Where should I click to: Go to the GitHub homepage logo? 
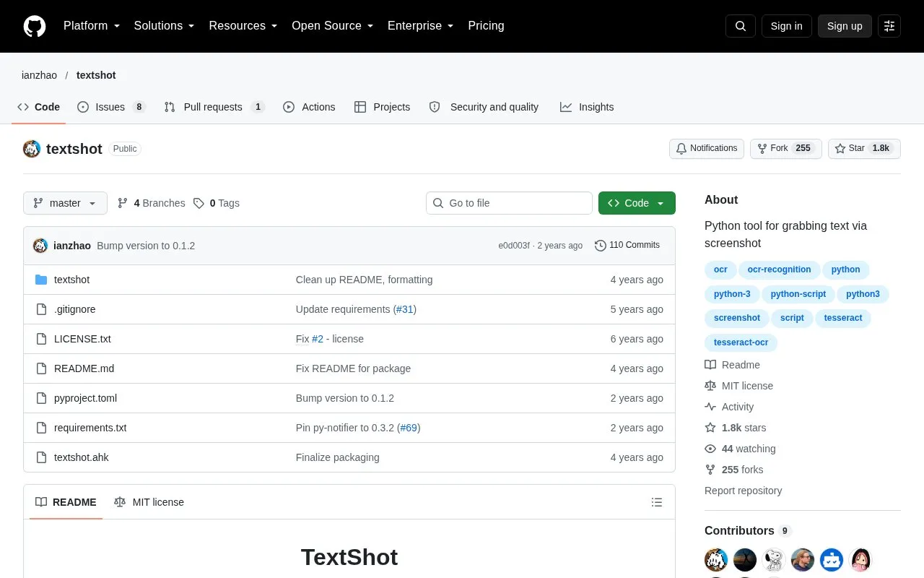[x=35, y=26]
